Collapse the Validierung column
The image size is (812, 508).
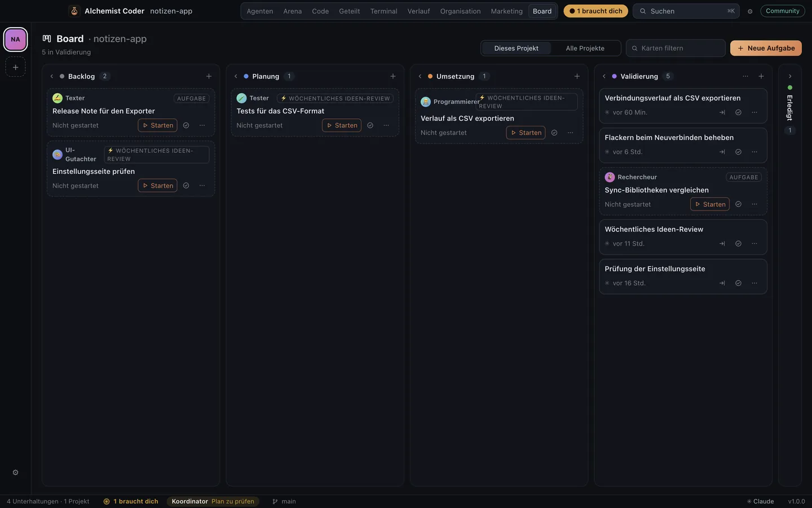tap(604, 76)
